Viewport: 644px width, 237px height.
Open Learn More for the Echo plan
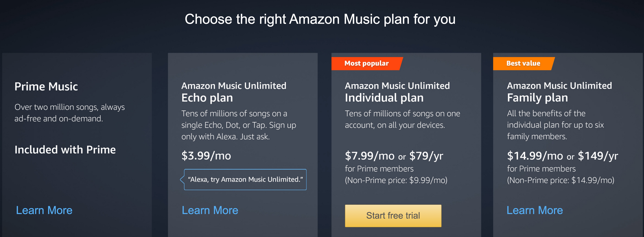[x=210, y=210]
